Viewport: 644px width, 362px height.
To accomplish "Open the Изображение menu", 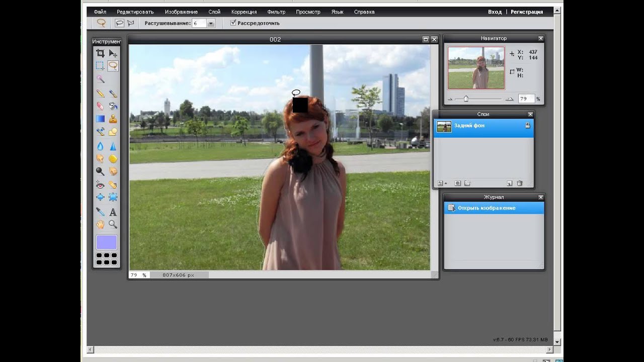I will click(x=181, y=12).
